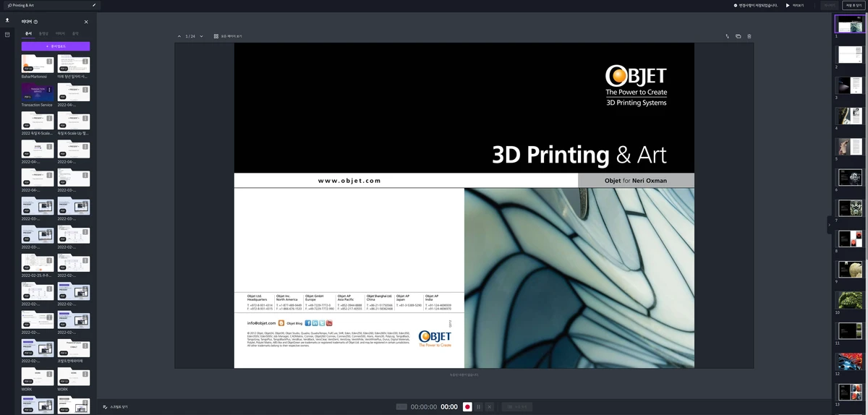Click the reorder arrows icon above slide
The width and height of the screenshot is (868, 415).
pos(728,36)
